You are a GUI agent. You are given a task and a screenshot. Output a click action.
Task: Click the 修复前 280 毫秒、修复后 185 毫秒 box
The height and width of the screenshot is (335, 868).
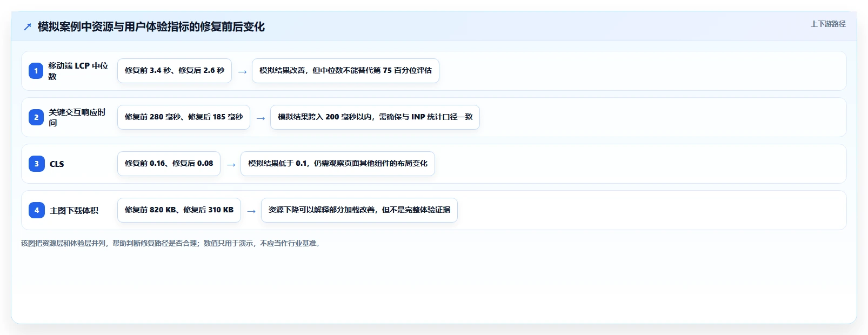coord(184,117)
